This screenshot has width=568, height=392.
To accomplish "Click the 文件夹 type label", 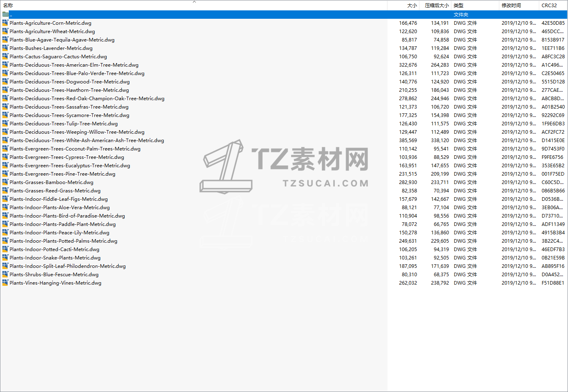I will (x=461, y=15).
